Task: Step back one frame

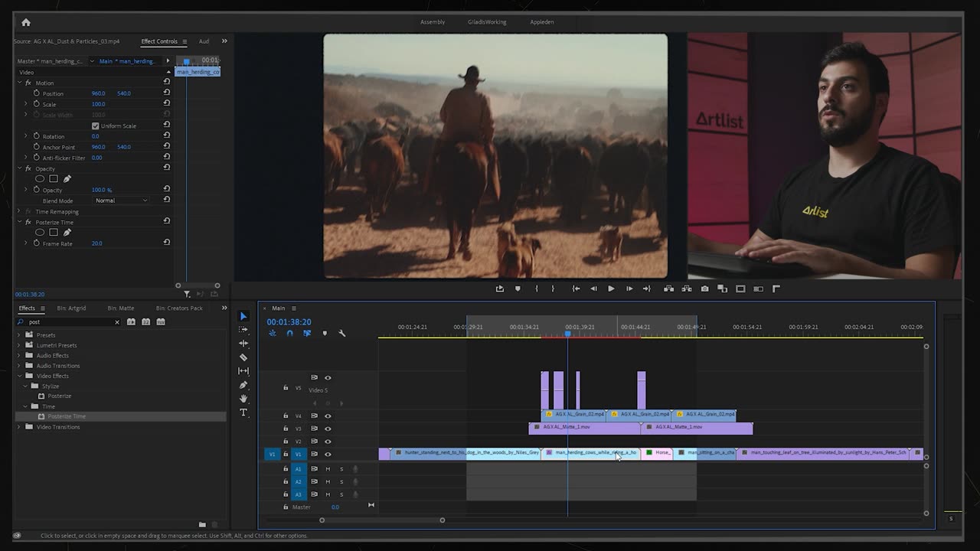Action: coord(593,289)
